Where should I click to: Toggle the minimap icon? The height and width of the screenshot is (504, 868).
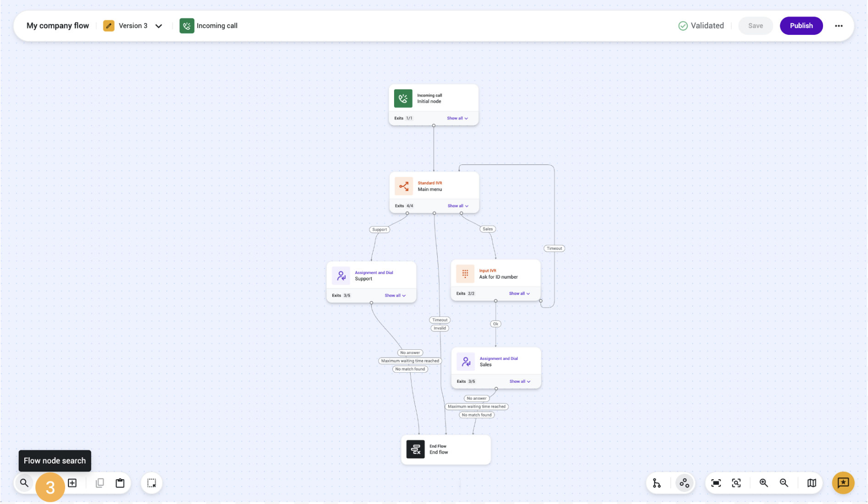click(x=812, y=483)
